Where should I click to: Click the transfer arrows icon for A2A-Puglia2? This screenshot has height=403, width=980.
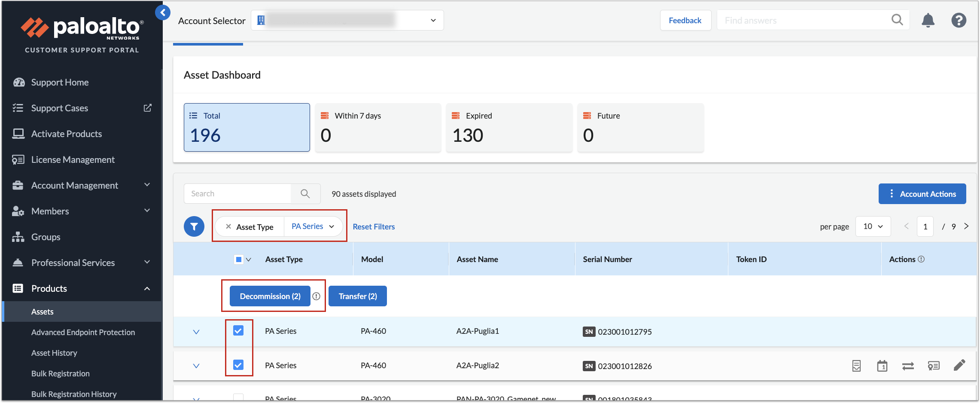[x=908, y=366]
